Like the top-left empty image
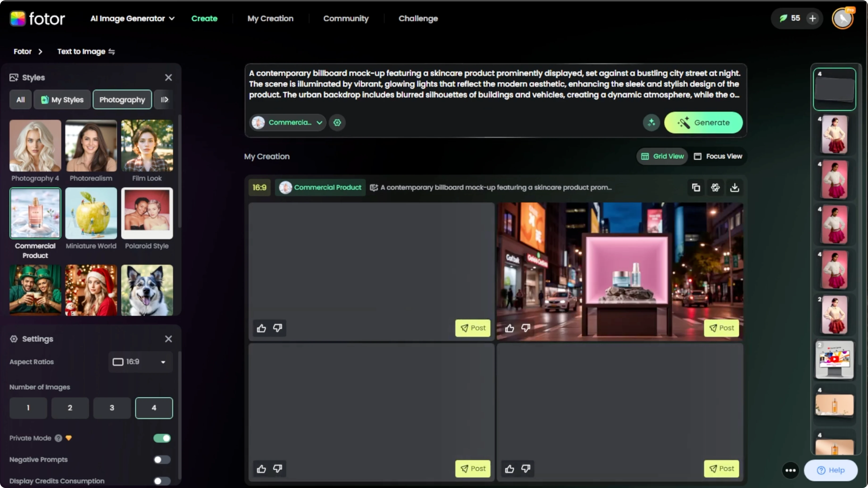This screenshot has height=488, width=868. click(x=262, y=328)
